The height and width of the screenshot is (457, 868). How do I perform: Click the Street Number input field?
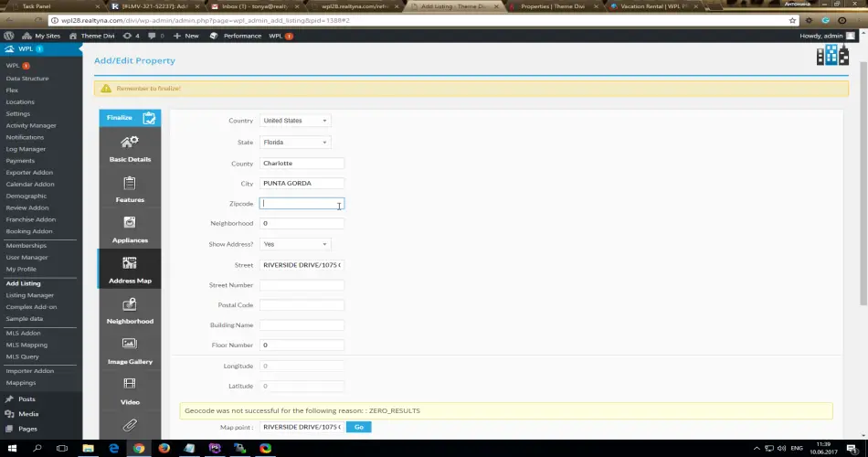pos(302,285)
